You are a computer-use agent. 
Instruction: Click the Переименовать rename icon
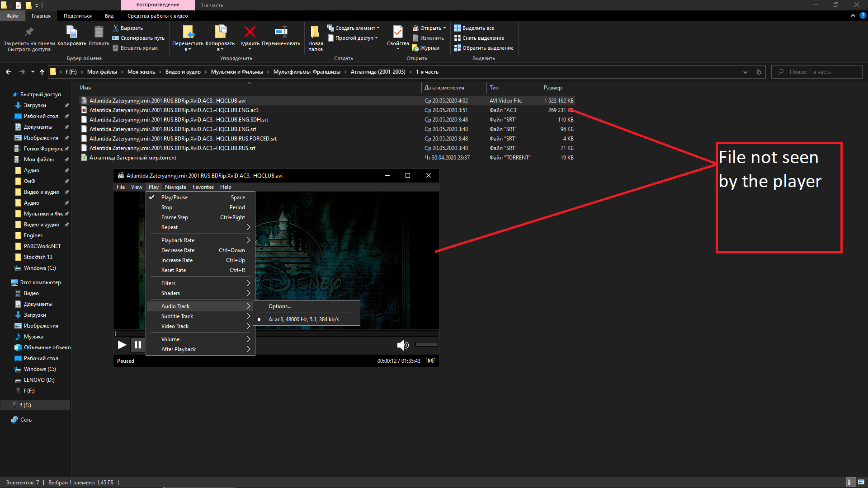click(281, 32)
